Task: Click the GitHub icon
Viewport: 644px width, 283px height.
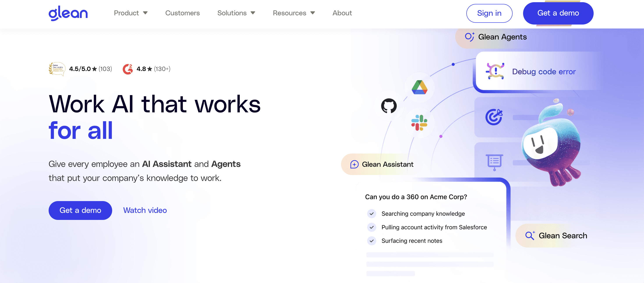Action: click(x=389, y=106)
